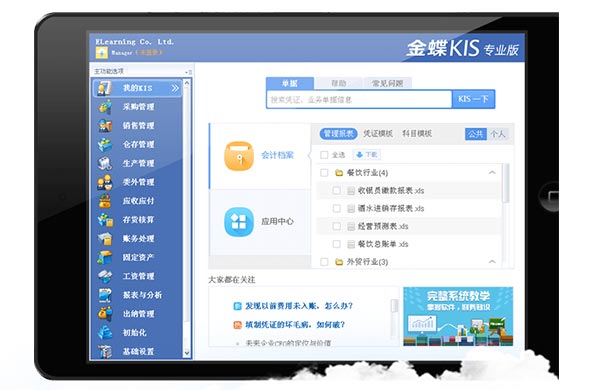This screenshot has width=600, height=390.
Task: Expand the 我的KIS double-arrow
Action: pyautogui.click(x=175, y=88)
